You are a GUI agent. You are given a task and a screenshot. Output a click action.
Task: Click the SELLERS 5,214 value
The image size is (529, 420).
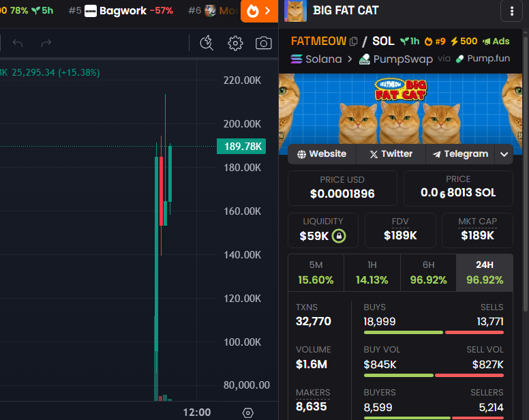coord(491,407)
